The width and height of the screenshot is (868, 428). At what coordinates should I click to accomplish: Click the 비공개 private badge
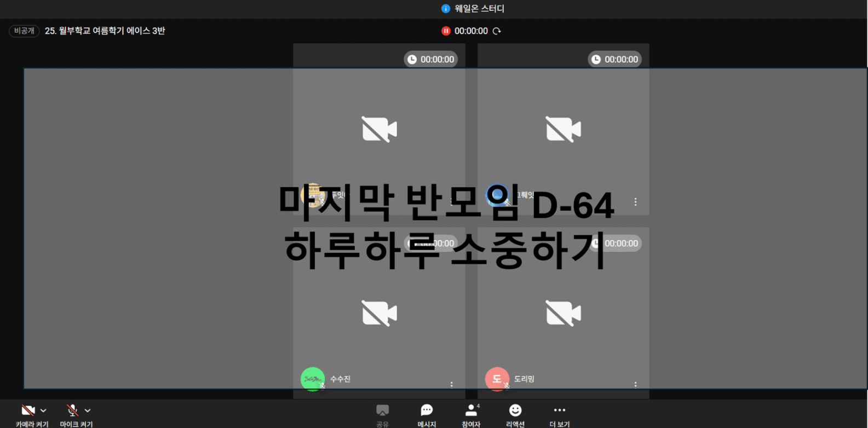(24, 31)
